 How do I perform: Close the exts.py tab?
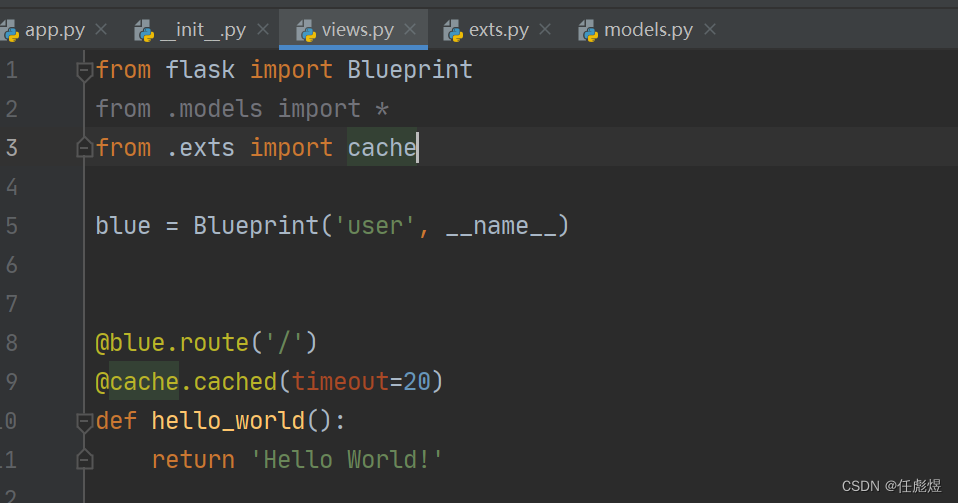[545, 29]
